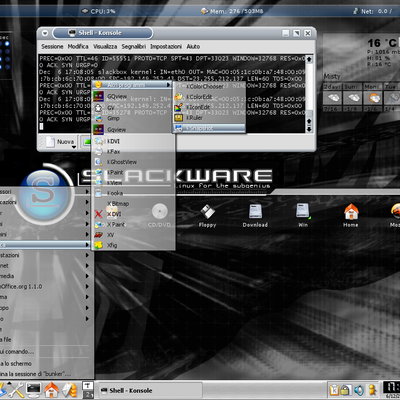Open Home folder from the bottom panel
This screenshot has height=400, width=400.
pyautogui.click(x=51, y=390)
